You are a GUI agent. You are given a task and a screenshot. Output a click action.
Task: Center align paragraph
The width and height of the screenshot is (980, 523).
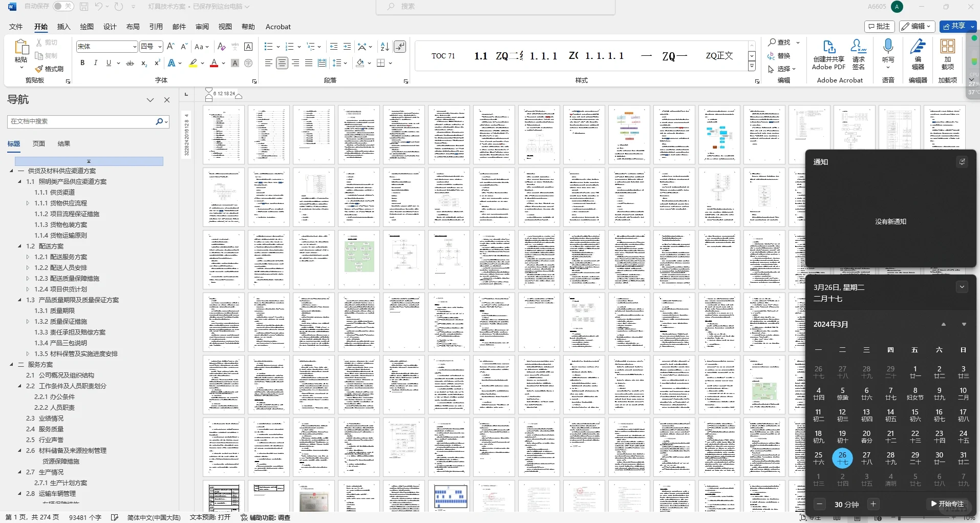282,63
